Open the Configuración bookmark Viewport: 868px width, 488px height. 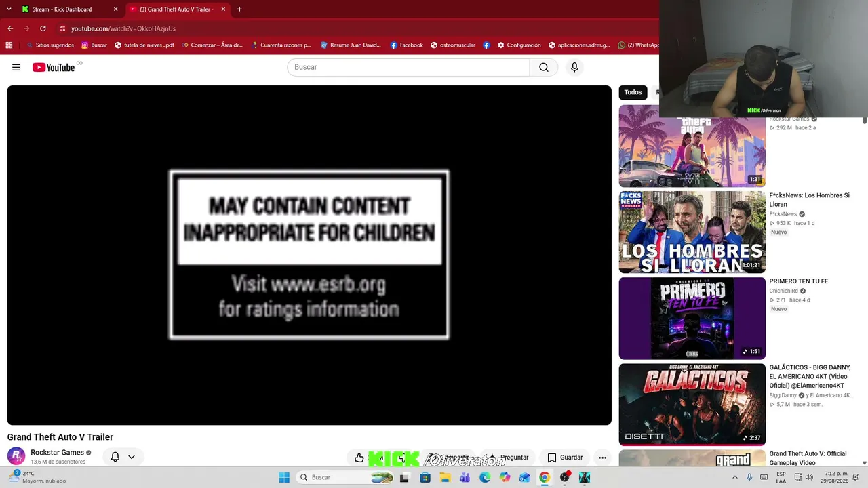pos(519,45)
